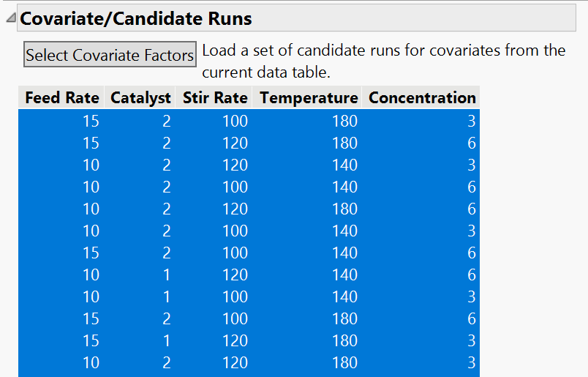This screenshot has height=377, width=588.
Task: Click the Select Covariate Factors button
Action: pos(110,55)
